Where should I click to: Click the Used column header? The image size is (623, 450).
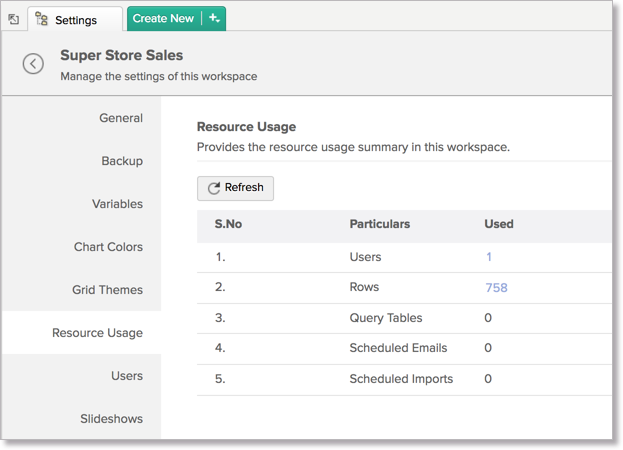[x=498, y=224]
